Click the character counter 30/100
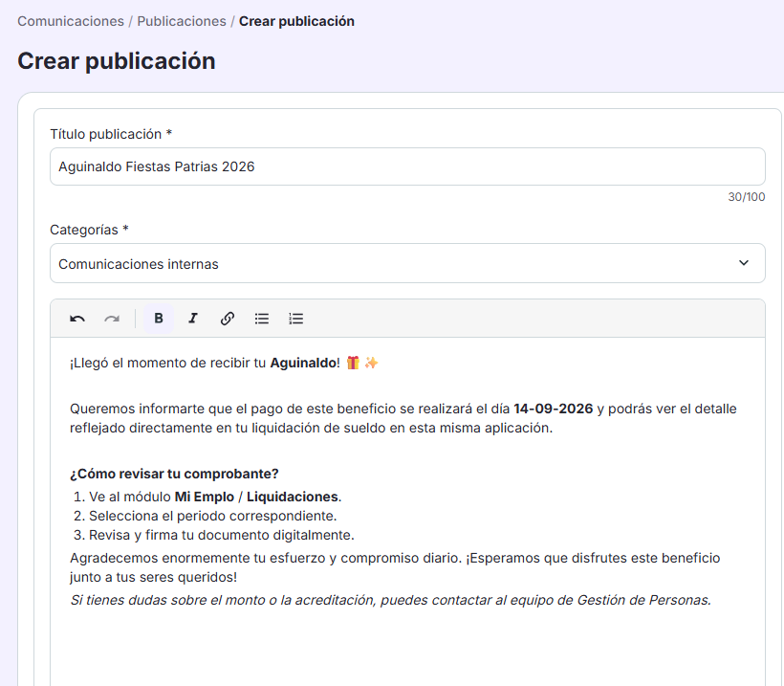The width and height of the screenshot is (784, 686). tap(747, 197)
